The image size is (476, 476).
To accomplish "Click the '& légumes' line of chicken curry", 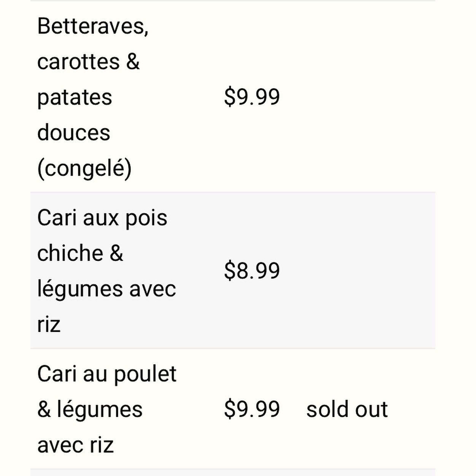I will (90, 409).
